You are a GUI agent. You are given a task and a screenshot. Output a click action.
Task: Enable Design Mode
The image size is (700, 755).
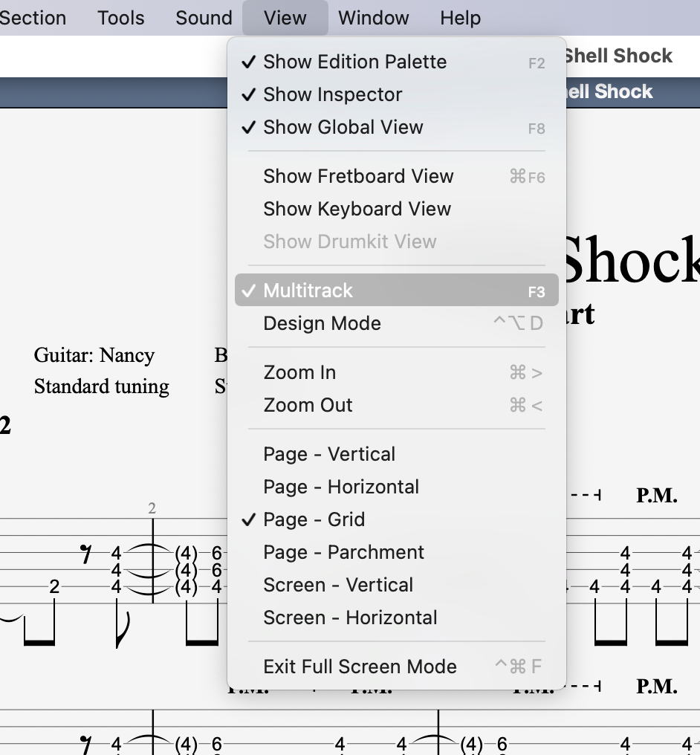396,323
